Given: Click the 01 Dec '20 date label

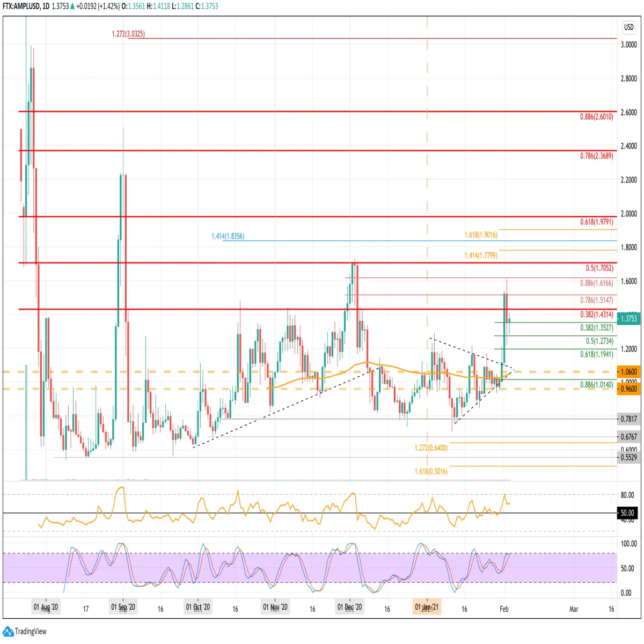Looking at the screenshot, I should pyautogui.click(x=349, y=608).
